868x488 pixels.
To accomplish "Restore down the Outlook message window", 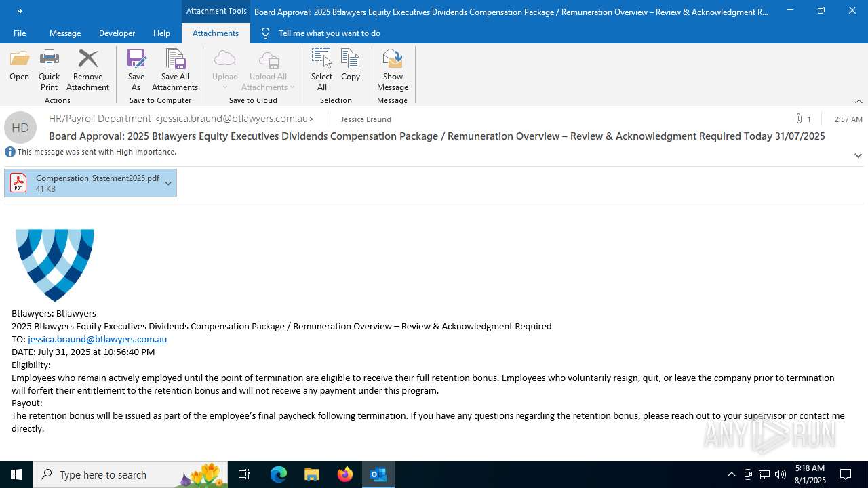I will [821, 11].
